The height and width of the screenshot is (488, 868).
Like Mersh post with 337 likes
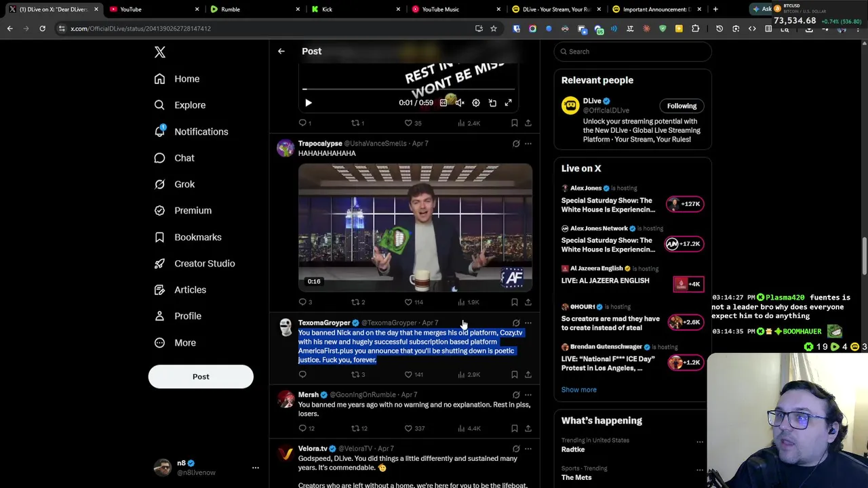(x=414, y=428)
